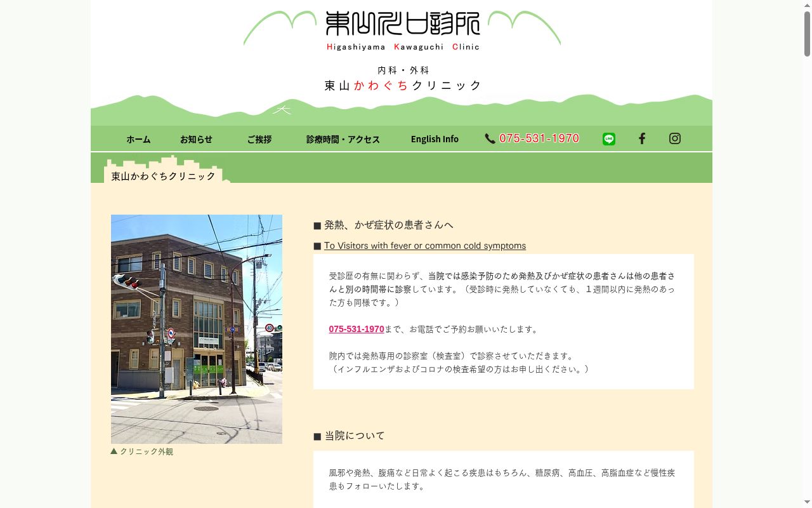Click scrollbar down arrow
Viewport: 812px width, 508px height.
click(807, 503)
